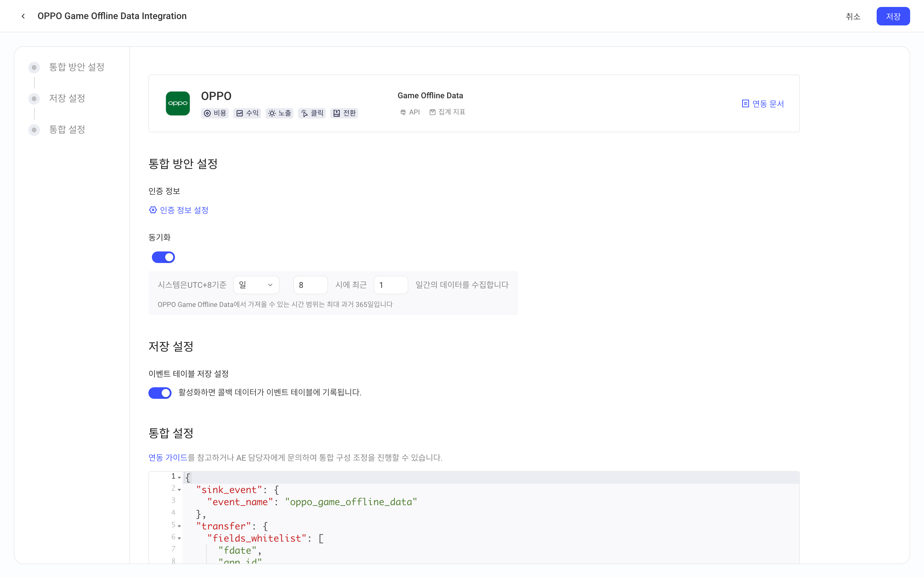924x578 pixels.
Task: Click the "fdate" entry in code editor
Action: point(237,551)
